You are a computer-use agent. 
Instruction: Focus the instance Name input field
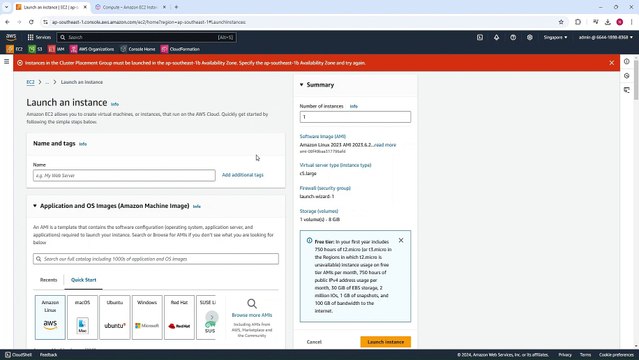coord(124,175)
